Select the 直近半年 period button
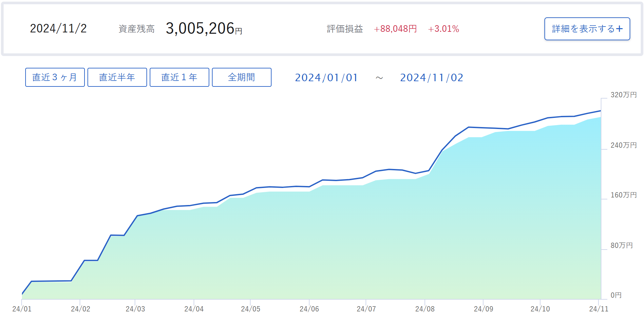Screen dimensions: 644x317 pos(117,77)
